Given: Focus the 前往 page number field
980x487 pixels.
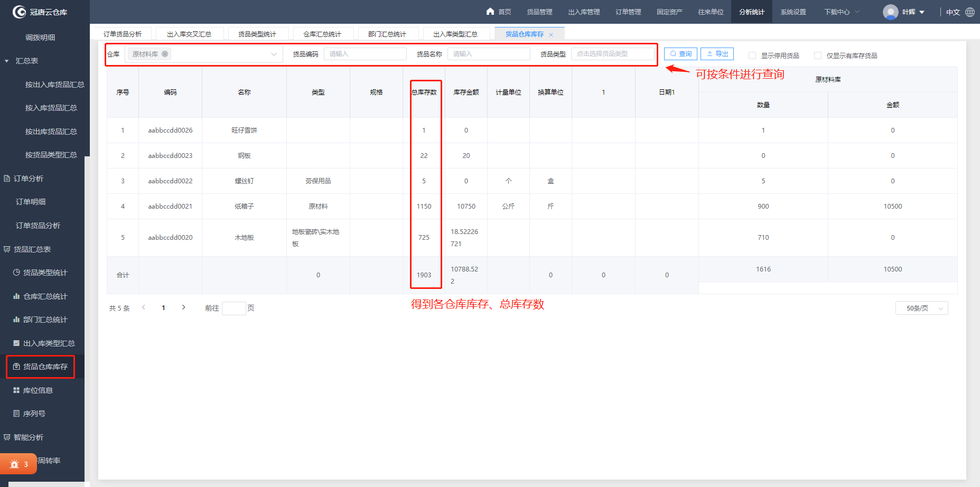Looking at the screenshot, I should click(x=234, y=308).
